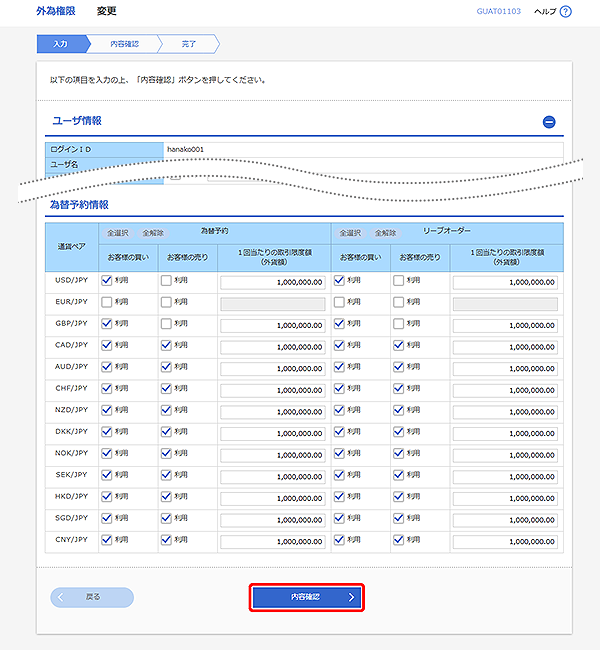
Task: Check EUR/JPY 為替予約 buy checkbox
Action: 107,302
